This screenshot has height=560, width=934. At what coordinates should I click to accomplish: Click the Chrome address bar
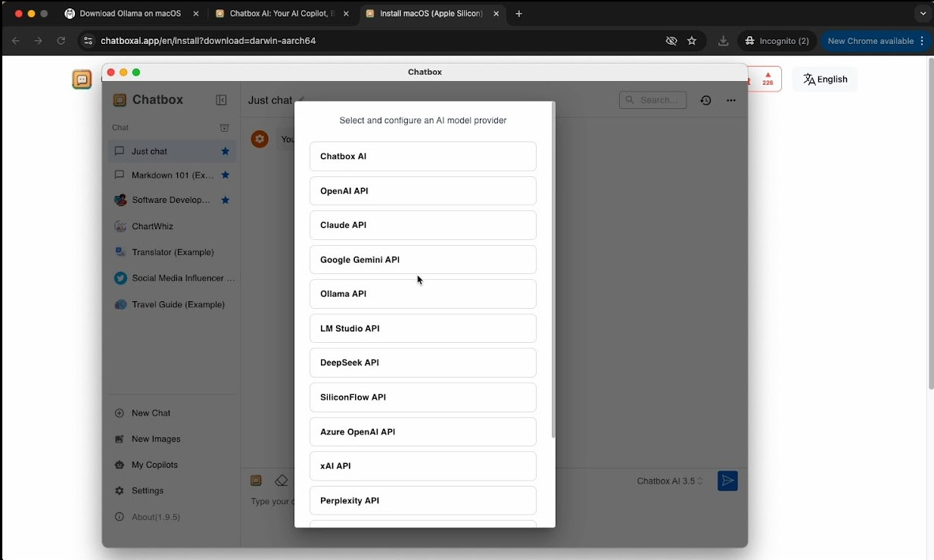378,41
